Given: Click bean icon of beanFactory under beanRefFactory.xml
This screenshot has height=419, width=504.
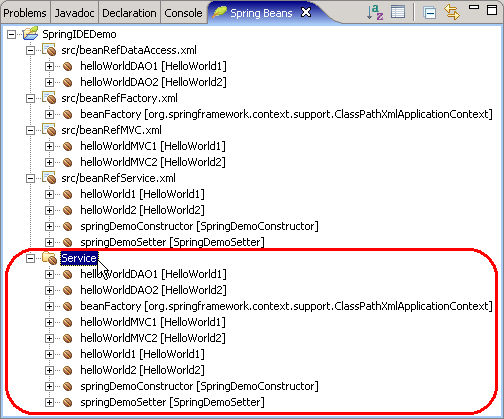Looking at the screenshot, I should click(68, 114).
